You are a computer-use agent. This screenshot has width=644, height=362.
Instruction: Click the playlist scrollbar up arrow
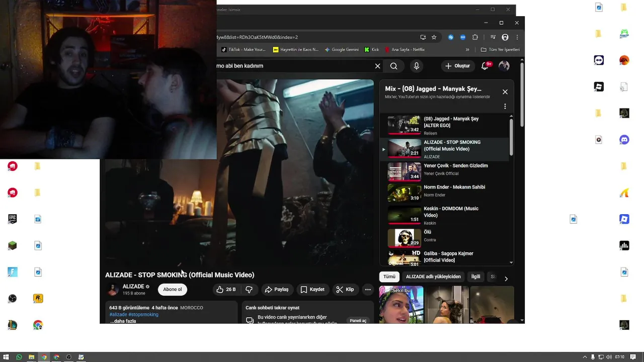click(511, 116)
